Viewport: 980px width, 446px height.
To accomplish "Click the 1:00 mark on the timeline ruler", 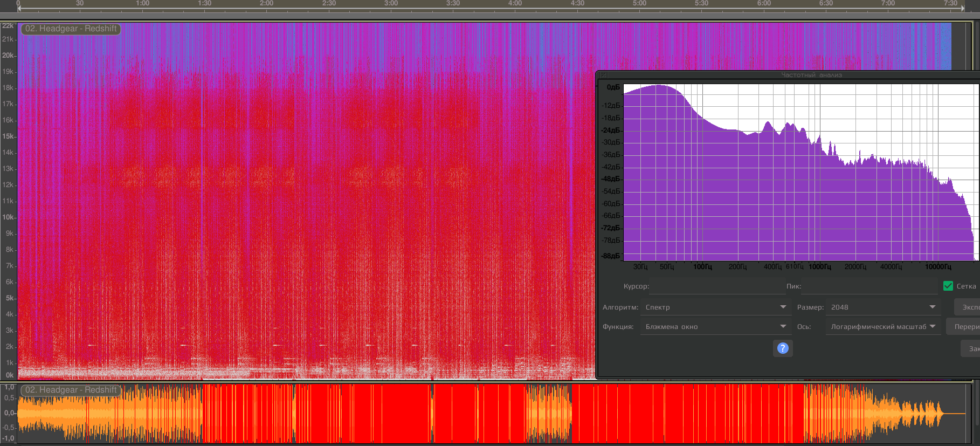I will (142, 3).
